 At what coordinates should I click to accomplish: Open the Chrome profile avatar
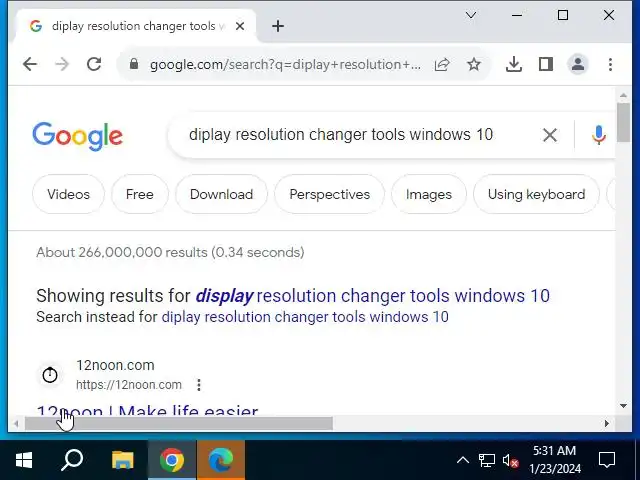578,64
